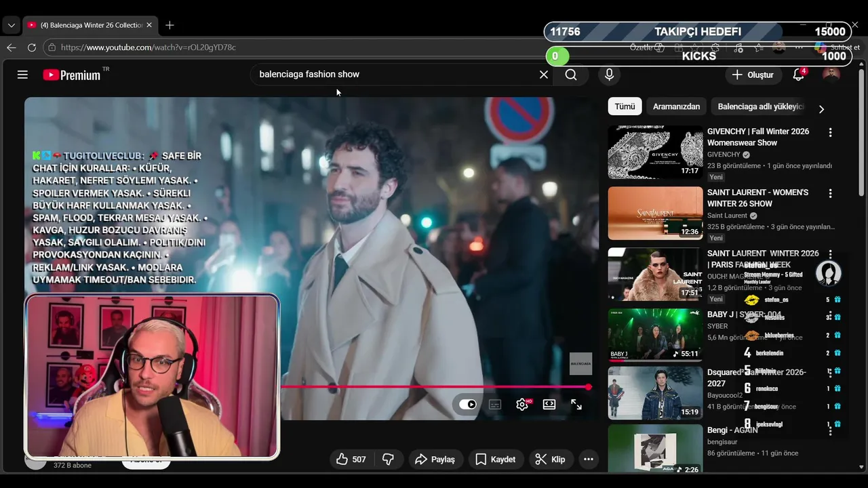This screenshot has width=868, height=488.
Task: Click the progress bar scrubber handle
Action: (589, 387)
